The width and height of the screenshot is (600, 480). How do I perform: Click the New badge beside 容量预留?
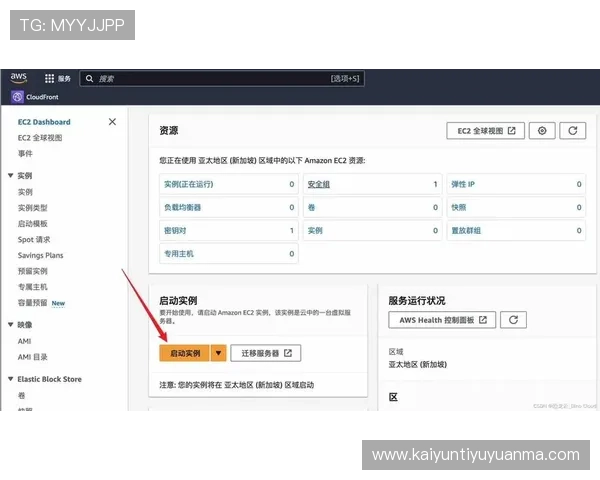tap(58, 303)
